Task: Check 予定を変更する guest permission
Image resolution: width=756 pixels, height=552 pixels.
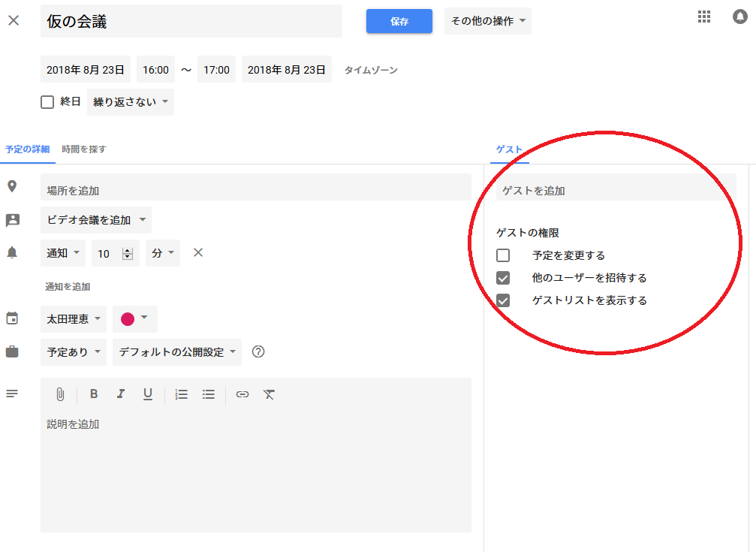Action: [503, 255]
